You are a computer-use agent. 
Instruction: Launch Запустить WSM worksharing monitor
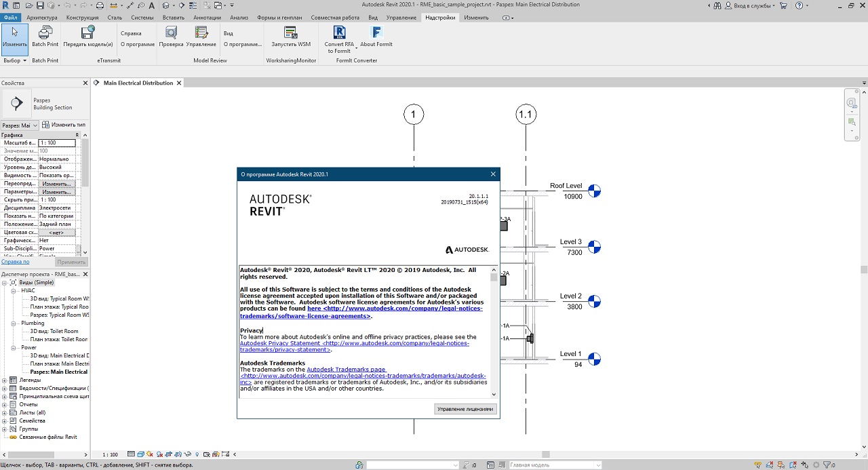coord(291,33)
